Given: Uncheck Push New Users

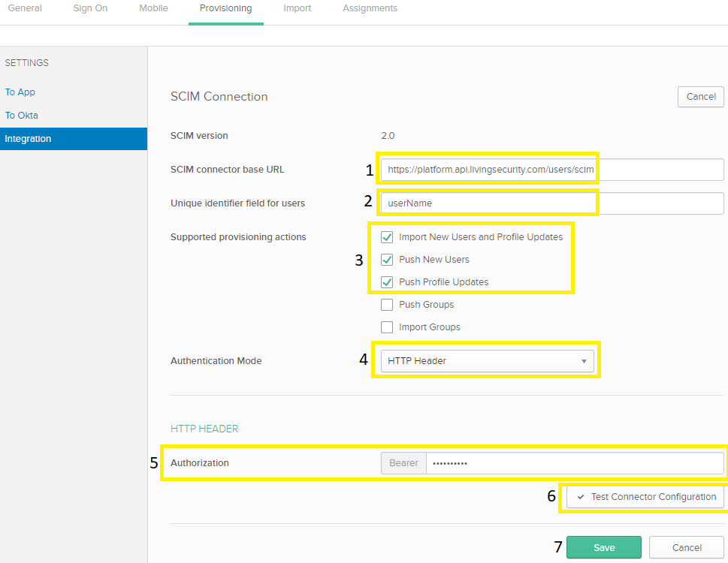Looking at the screenshot, I should pyautogui.click(x=387, y=259).
